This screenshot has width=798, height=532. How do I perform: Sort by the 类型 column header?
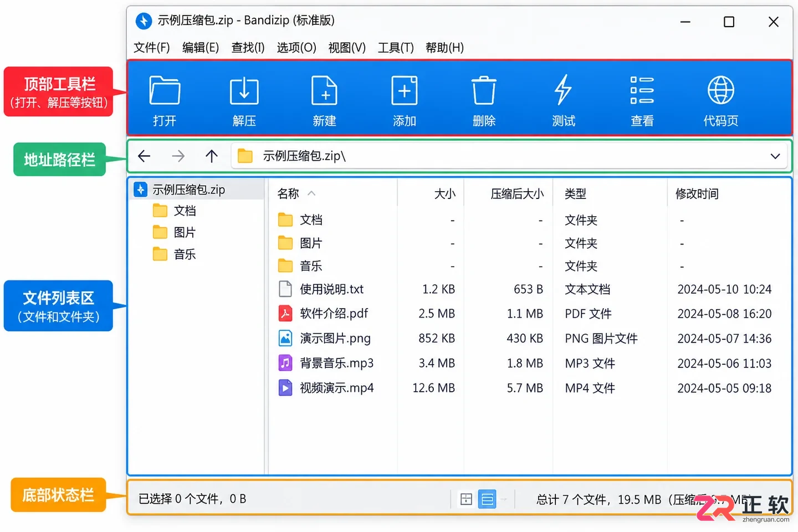575,194
